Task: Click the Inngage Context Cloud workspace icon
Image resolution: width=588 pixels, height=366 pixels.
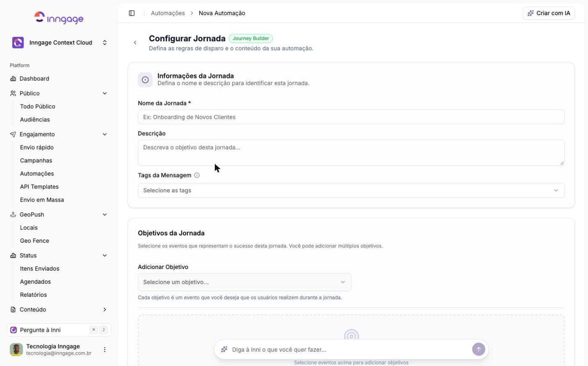Action: tap(18, 43)
